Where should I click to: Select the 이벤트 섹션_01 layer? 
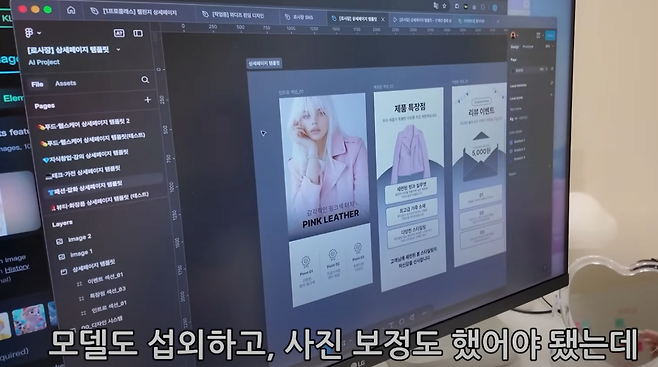click(x=105, y=279)
